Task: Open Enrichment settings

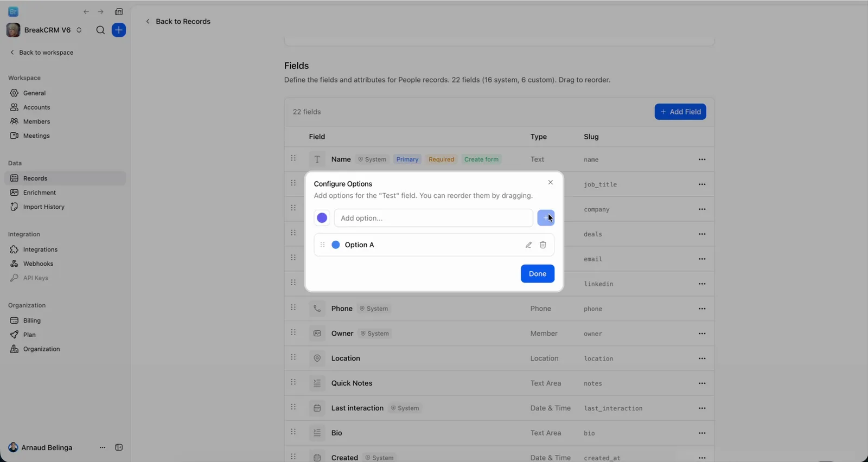Action: coord(65,193)
